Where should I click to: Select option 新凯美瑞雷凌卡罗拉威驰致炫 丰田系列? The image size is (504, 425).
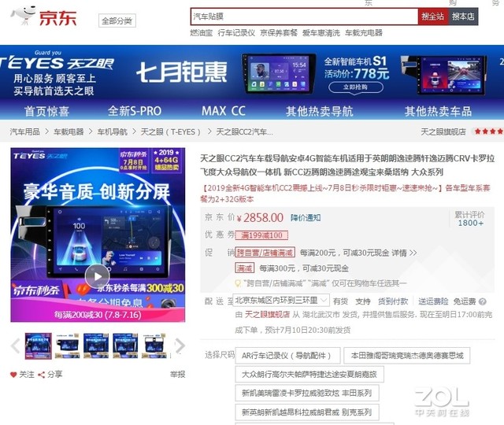pyautogui.click(x=307, y=393)
